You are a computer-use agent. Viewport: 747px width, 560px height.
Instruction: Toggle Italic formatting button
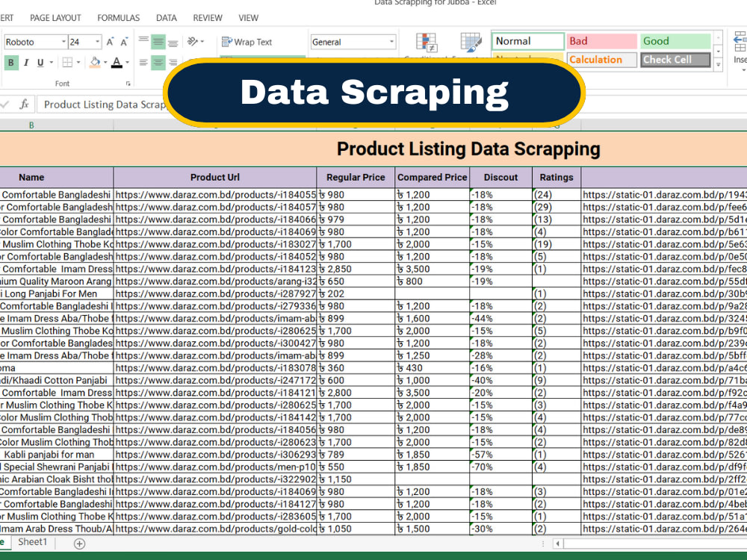(x=26, y=63)
